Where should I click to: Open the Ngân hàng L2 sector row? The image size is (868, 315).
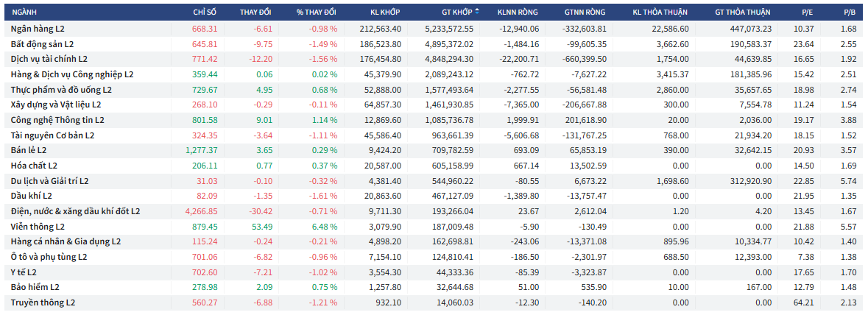(38, 29)
